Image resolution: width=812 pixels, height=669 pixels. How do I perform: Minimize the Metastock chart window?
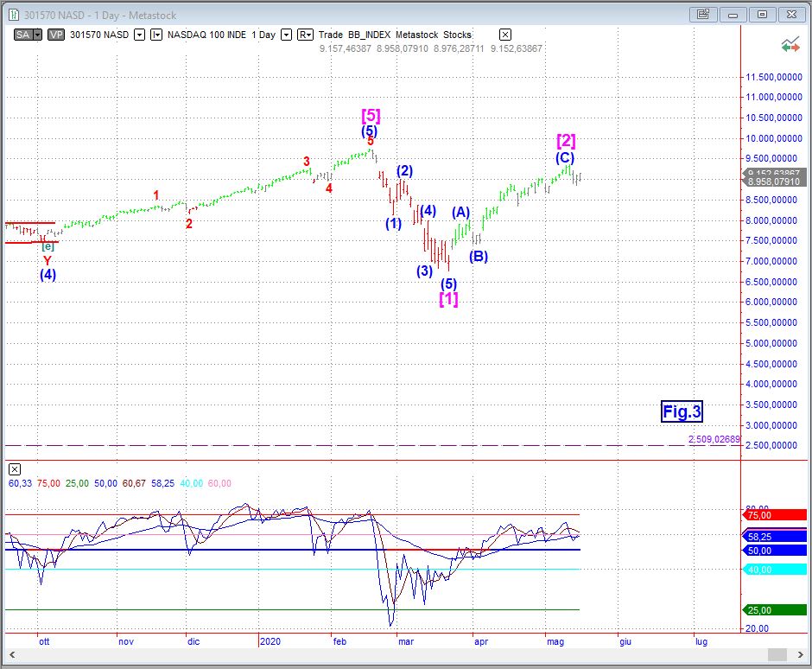[x=733, y=15]
